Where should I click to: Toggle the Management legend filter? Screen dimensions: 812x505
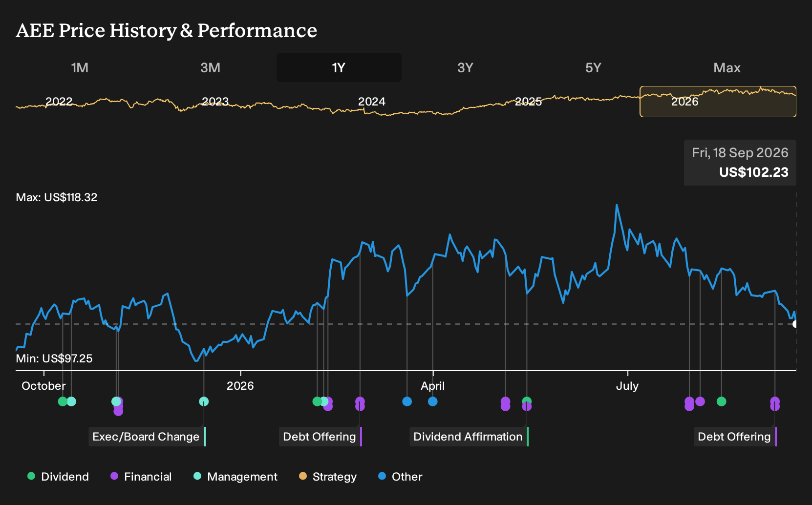pyautogui.click(x=235, y=477)
